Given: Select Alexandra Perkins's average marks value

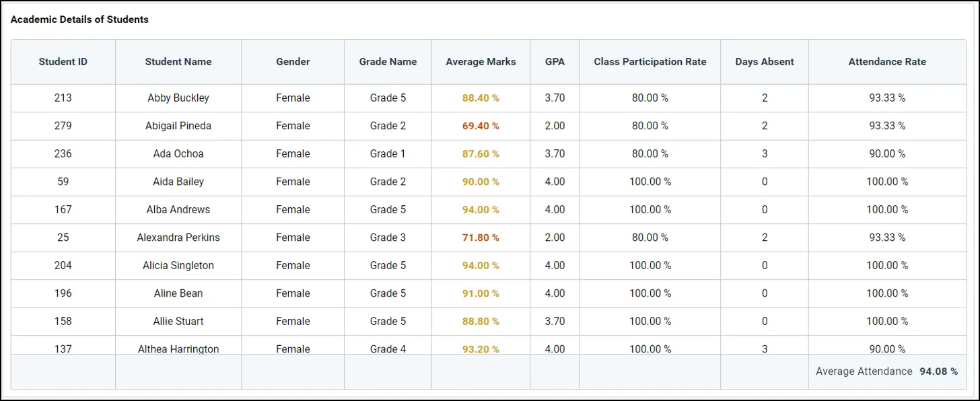Looking at the screenshot, I should (480, 238).
